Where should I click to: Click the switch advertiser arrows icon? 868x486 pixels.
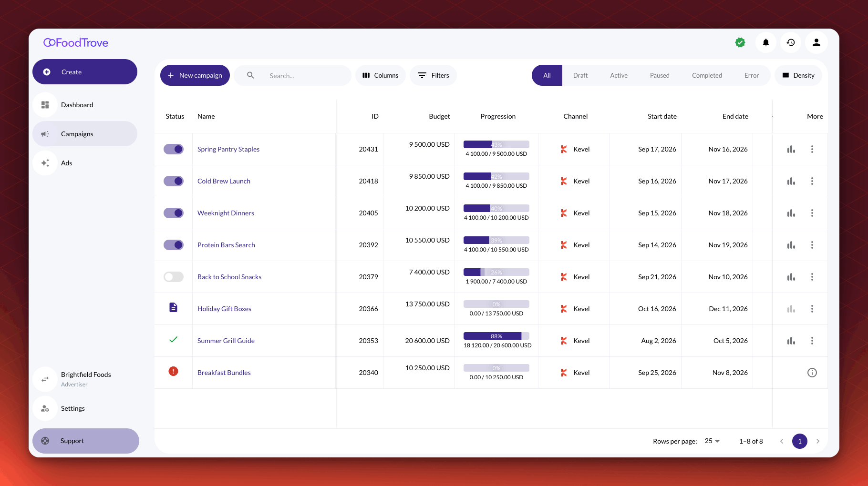point(45,379)
